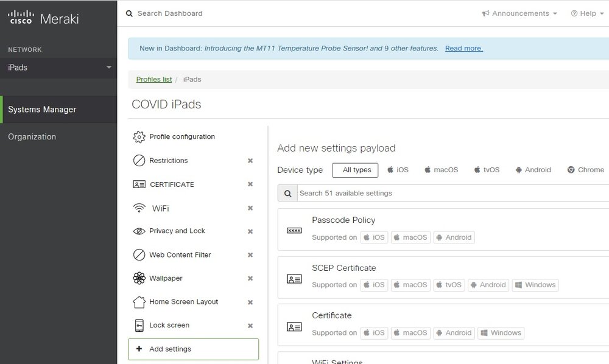Click the Certificate payload card icon
The height and width of the screenshot is (364, 609).
point(294,327)
